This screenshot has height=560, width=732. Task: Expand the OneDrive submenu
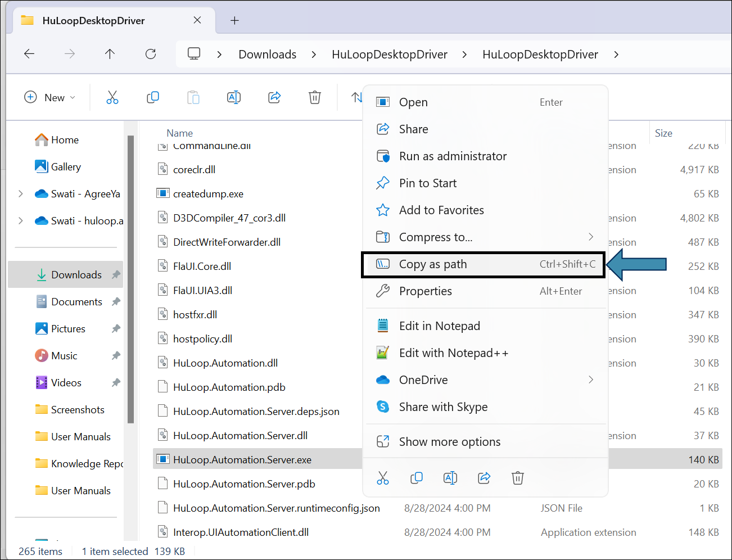coord(590,380)
